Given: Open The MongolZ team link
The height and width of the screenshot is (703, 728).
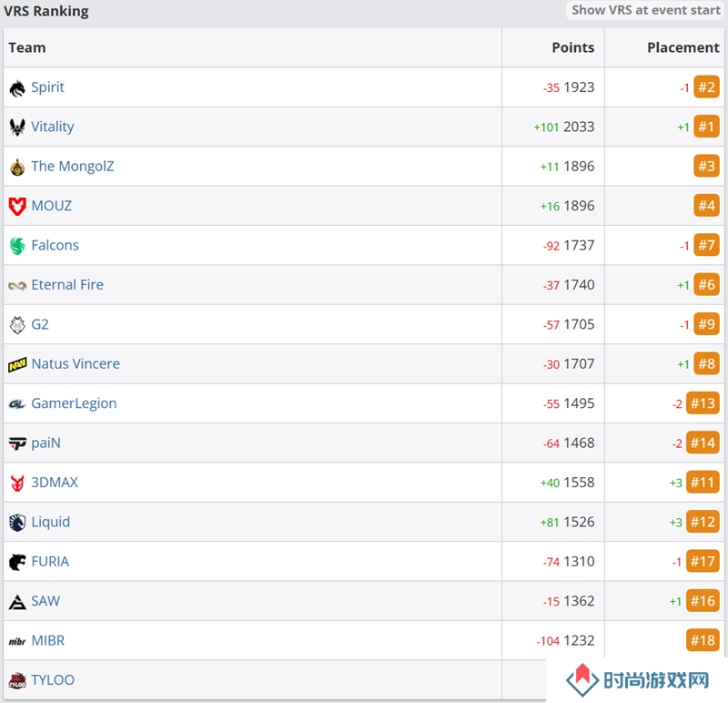Looking at the screenshot, I should [x=73, y=167].
